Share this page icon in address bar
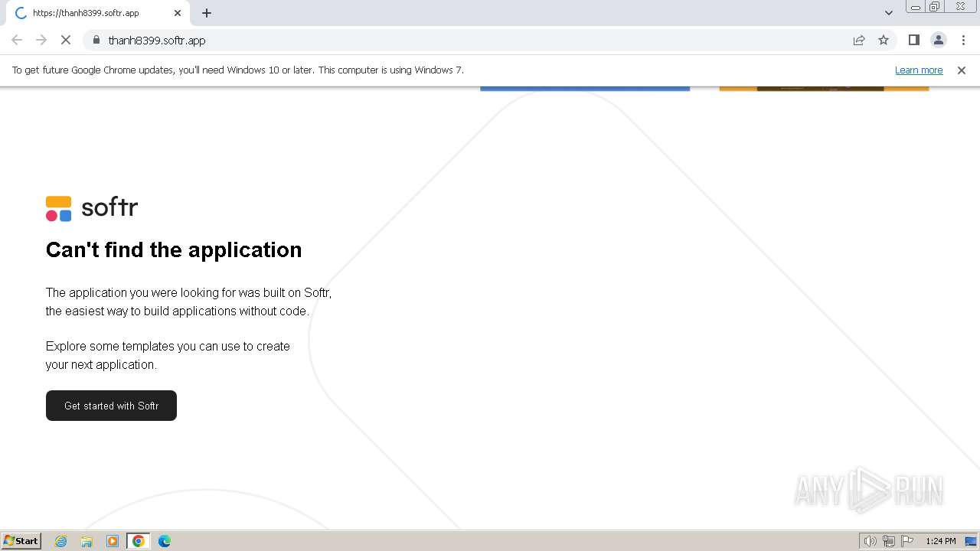Viewport: 980px width, 551px height. 859,40
